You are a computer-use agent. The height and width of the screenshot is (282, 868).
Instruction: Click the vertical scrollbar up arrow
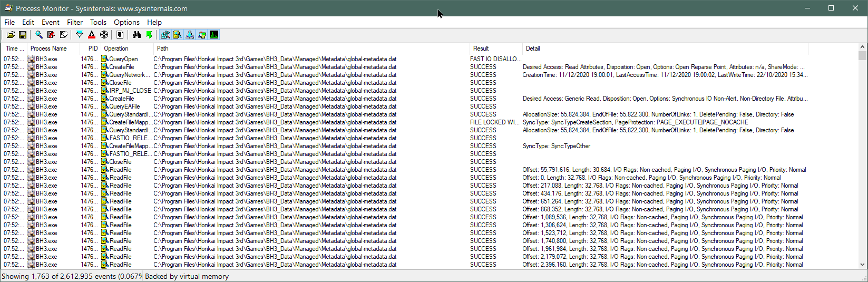pyautogui.click(x=863, y=47)
